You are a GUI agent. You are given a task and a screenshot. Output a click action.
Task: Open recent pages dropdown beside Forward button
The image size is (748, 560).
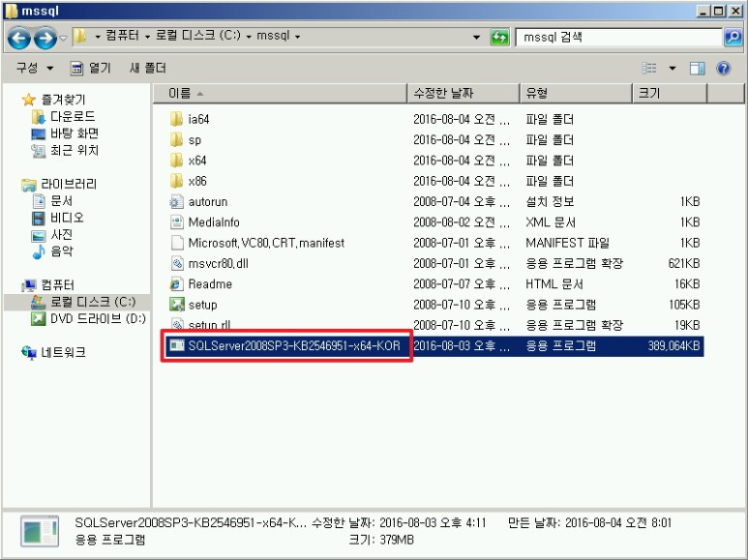64,38
